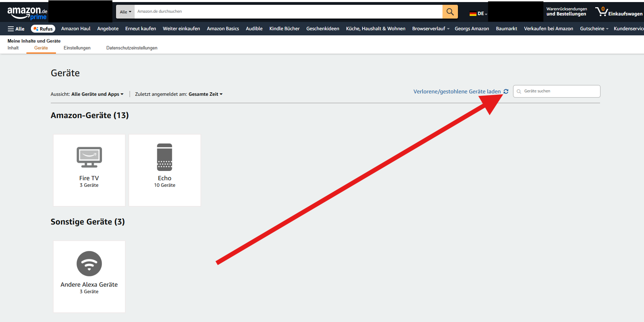Click the orange search magnifier button
Screen dimensions: 644x322
[x=450, y=12]
